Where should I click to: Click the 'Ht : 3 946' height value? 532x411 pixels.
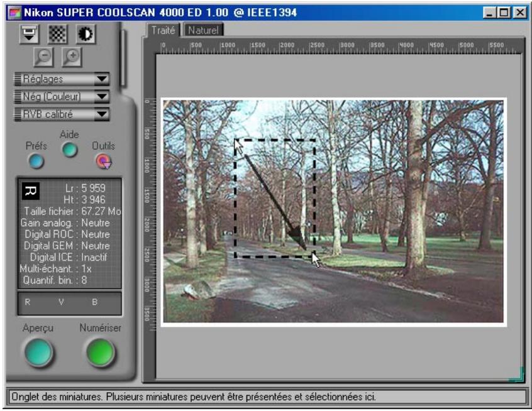[x=84, y=200]
